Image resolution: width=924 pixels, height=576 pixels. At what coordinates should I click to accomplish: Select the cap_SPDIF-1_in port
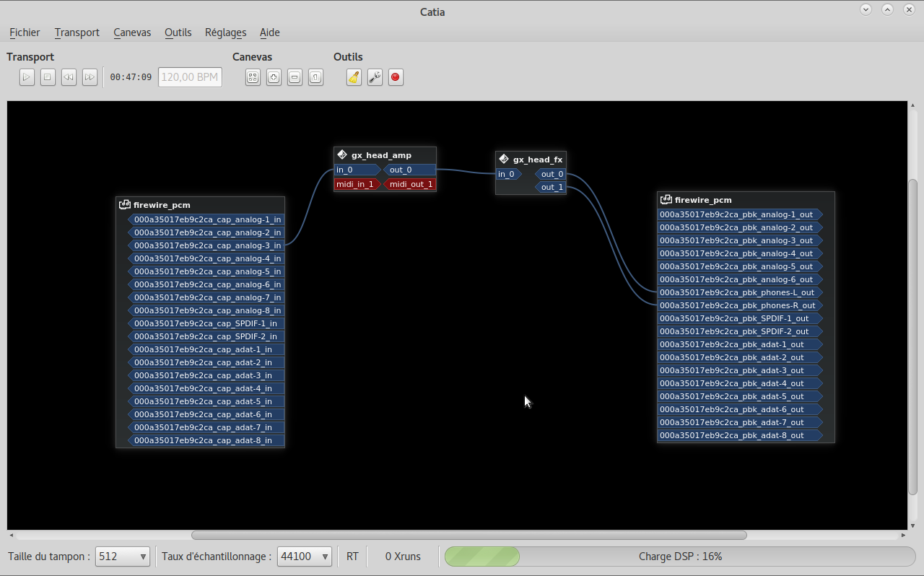pyautogui.click(x=206, y=323)
